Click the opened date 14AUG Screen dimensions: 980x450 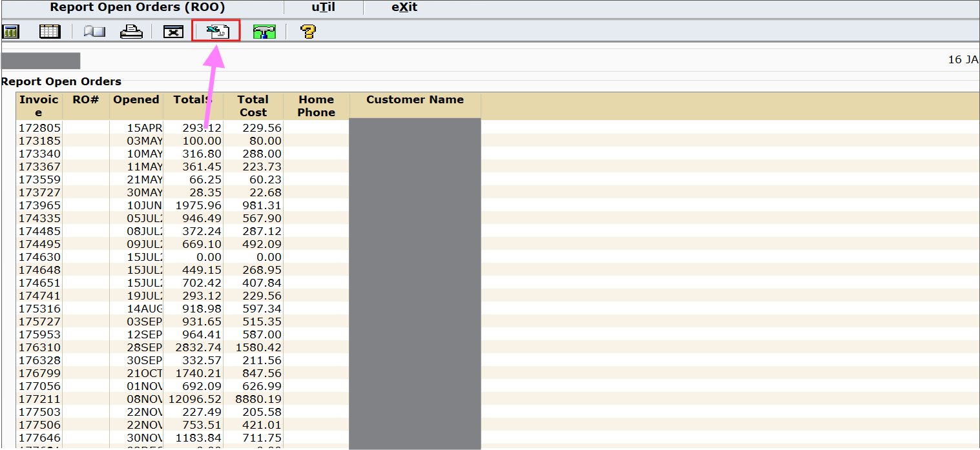(145, 309)
